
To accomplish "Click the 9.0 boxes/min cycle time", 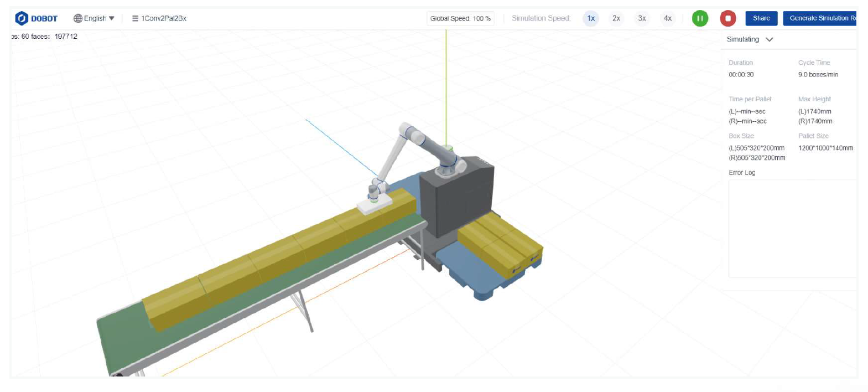I will point(818,74).
